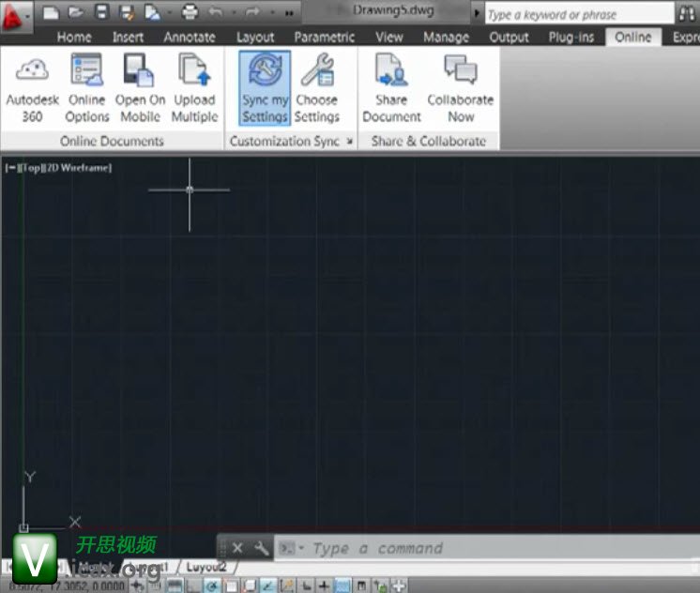Expand the Customization Sync panel arrow
The width and height of the screenshot is (700, 593).
350,141
